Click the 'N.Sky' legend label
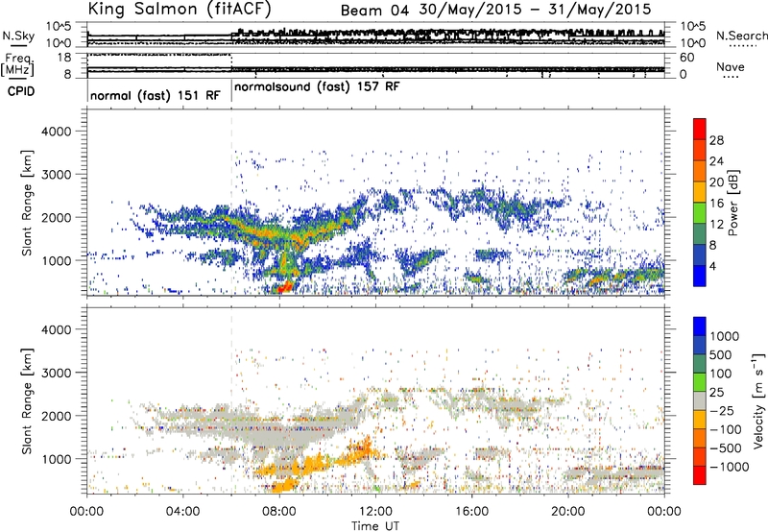 coord(18,36)
